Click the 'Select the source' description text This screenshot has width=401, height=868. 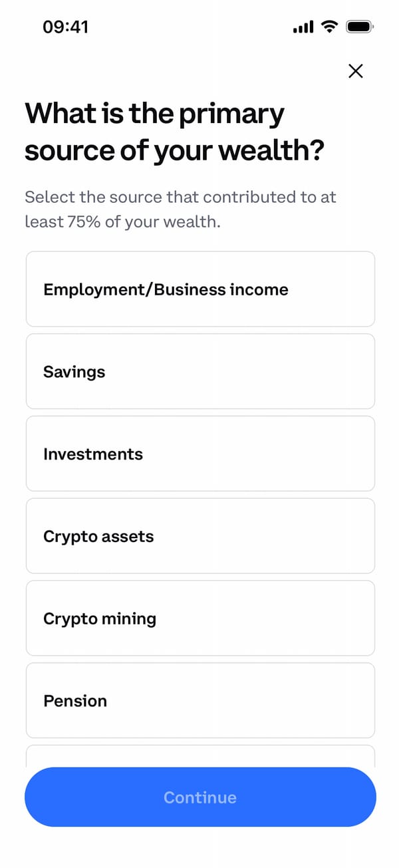click(x=180, y=209)
